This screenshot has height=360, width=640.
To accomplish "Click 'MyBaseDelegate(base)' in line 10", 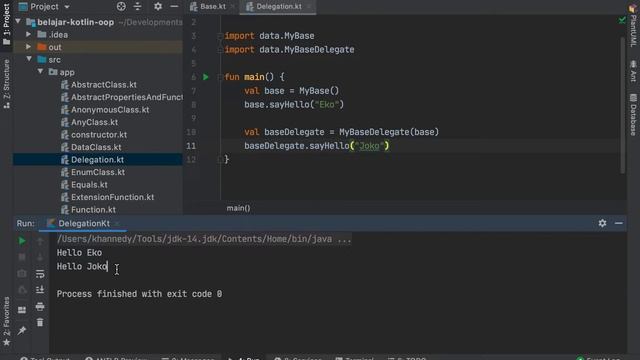I will tap(389, 132).
